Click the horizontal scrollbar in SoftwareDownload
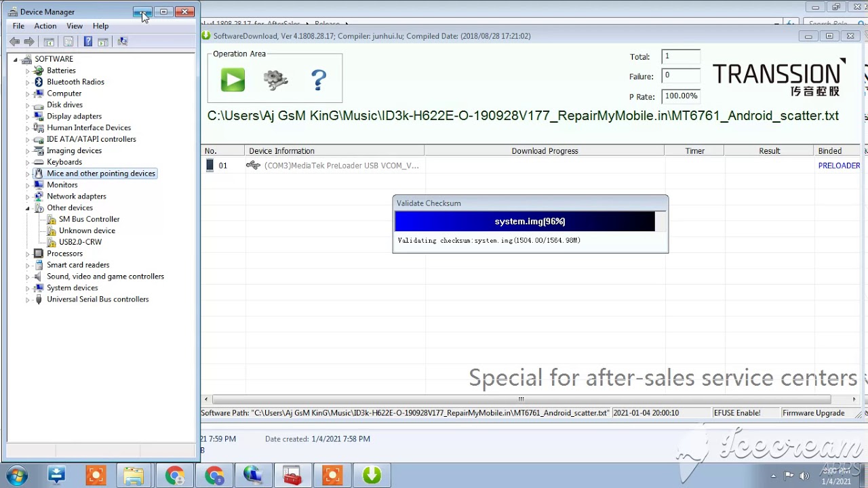868x488 pixels. click(x=521, y=399)
